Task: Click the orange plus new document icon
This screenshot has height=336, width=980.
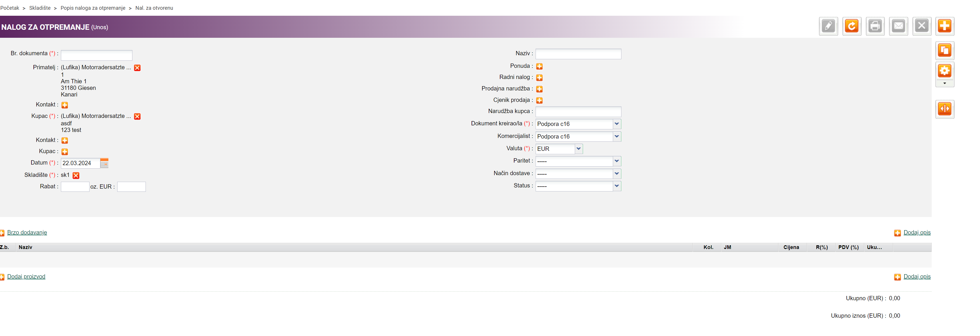Action: click(944, 26)
